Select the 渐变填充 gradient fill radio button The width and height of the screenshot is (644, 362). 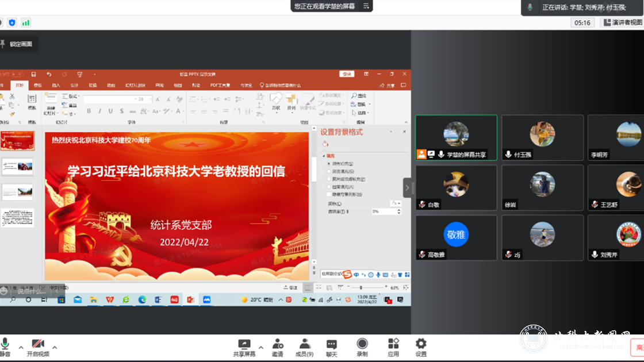click(x=329, y=171)
